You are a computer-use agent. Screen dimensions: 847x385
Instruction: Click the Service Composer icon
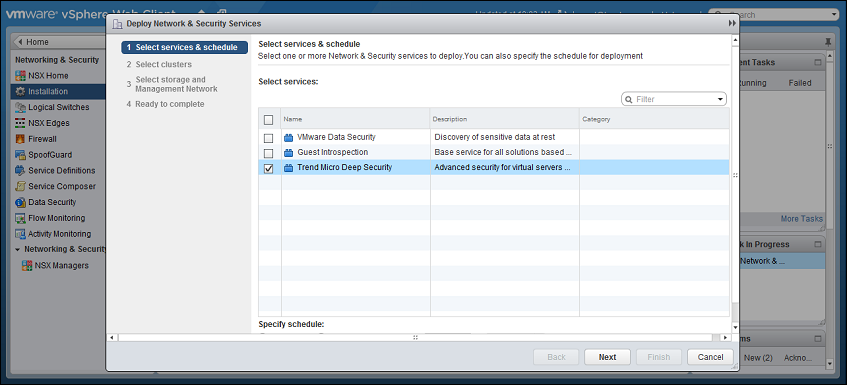(x=21, y=186)
